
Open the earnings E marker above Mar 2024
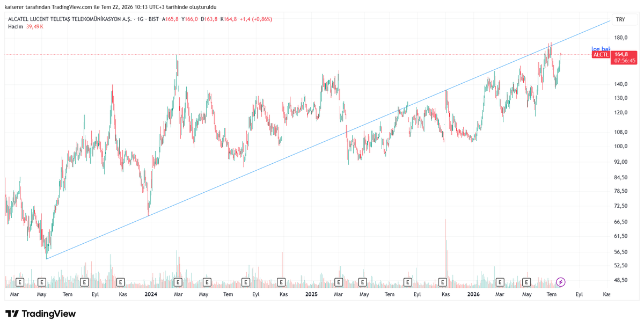[x=178, y=281]
